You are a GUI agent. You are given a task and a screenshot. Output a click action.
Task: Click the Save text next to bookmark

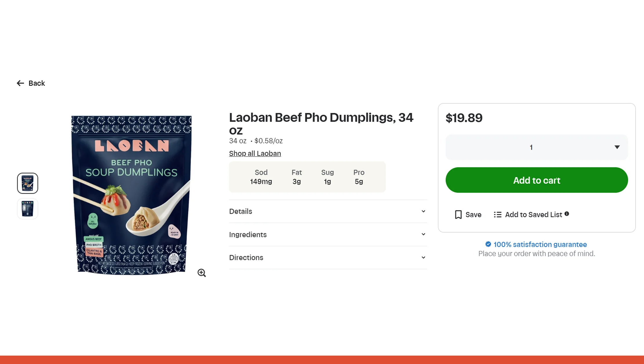473,215
